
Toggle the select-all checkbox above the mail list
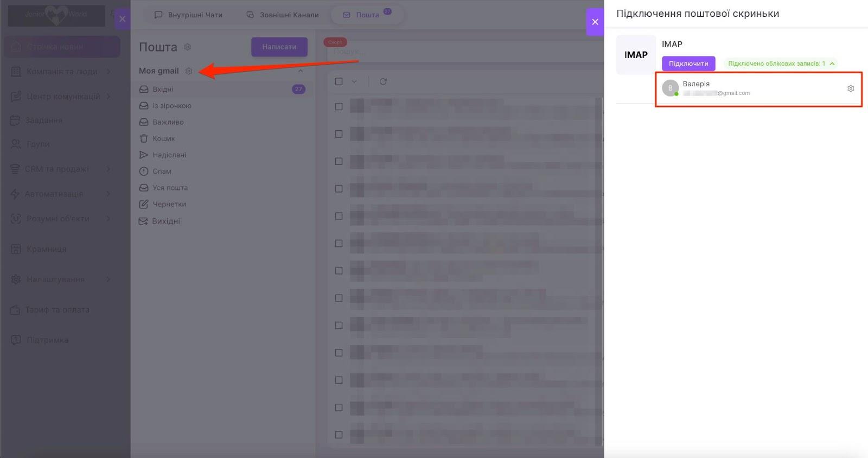(x=339, y=81)
